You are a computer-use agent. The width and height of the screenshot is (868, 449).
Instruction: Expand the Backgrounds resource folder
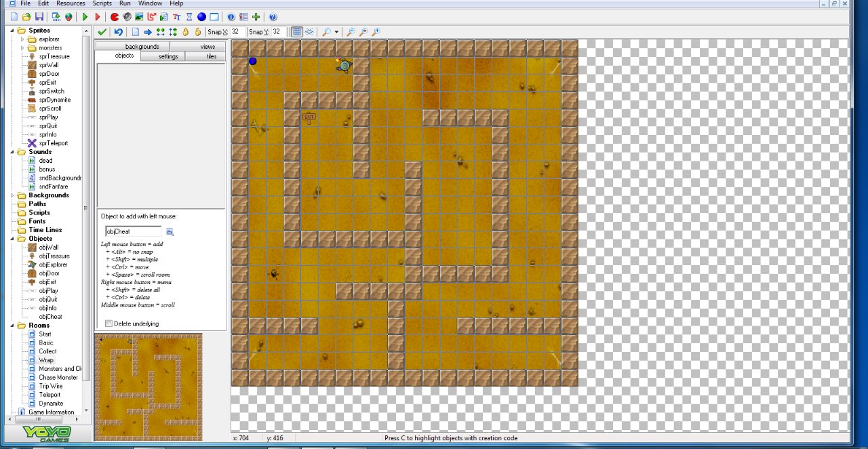coord(13,195)
